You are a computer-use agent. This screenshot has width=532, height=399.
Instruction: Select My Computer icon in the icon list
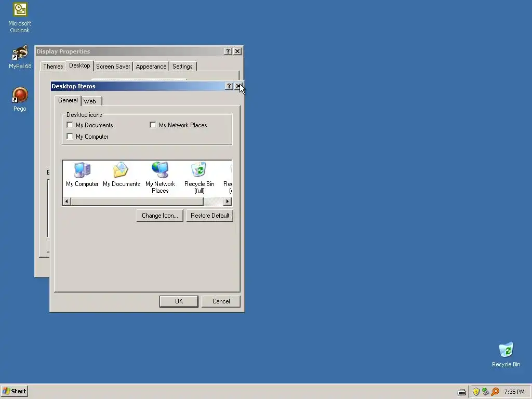coord(82,175)
